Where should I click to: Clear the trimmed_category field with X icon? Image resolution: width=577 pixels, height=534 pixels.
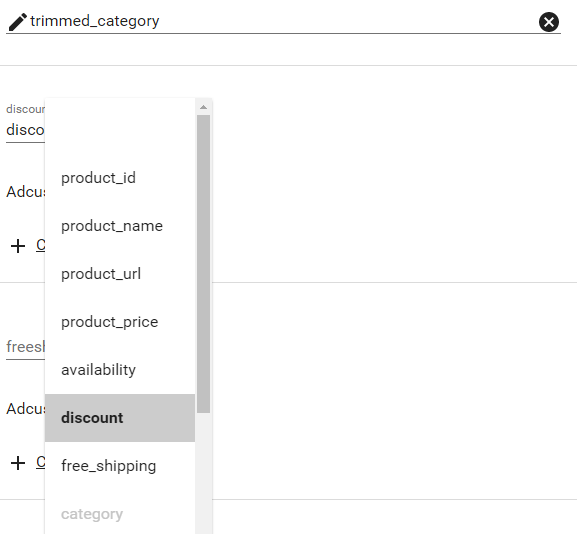pos(549,22)
